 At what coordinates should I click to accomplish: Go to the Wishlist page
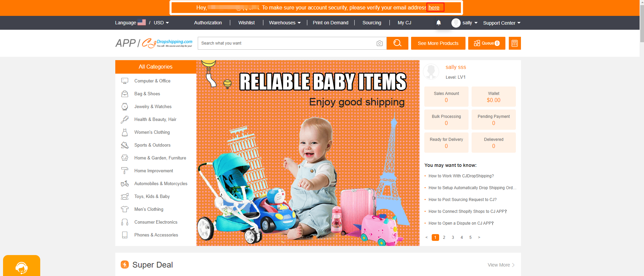[x=246, y=23]
